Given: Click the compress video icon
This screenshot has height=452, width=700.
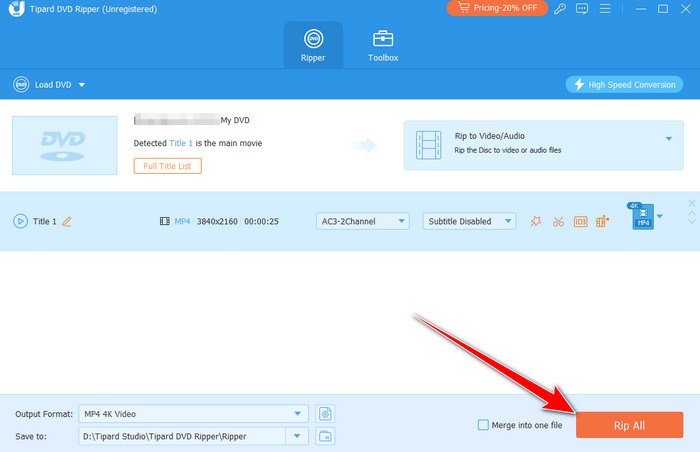Looking at the screenshot, I should pyautogui.click(x=602, y=221).
